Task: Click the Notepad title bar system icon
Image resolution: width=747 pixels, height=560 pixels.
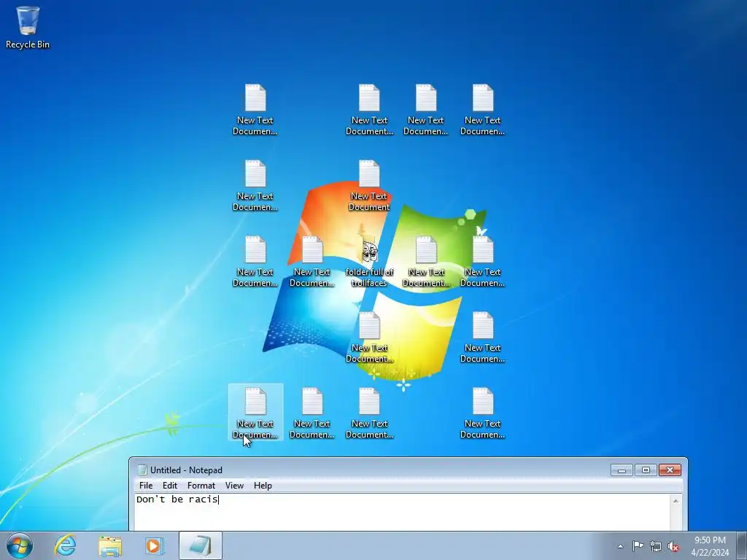Action: tap(142, 470)
